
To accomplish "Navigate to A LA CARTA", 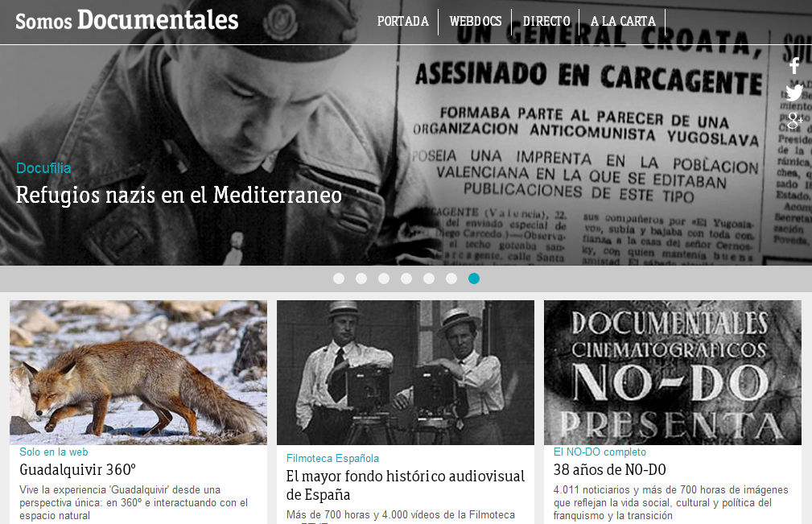I will (x=623, y=22).
